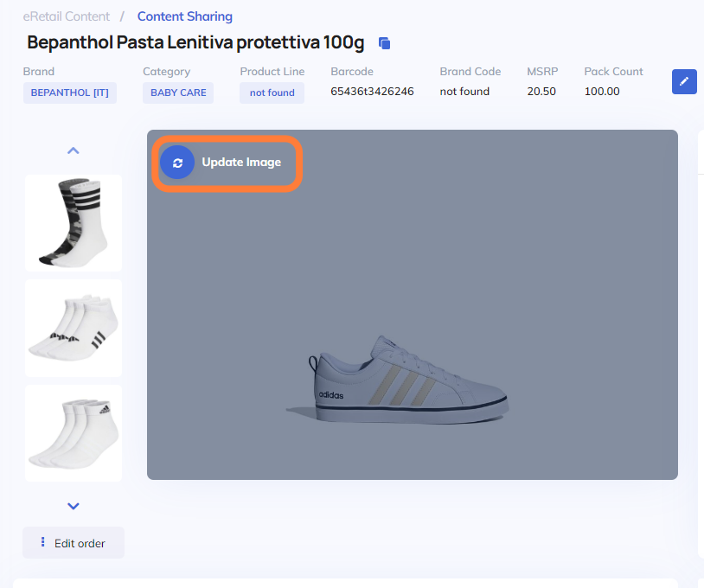Go to eRetail Content breadcrumb
The height and width of the screenshot is (588, 704).
(x=67, y=16)
